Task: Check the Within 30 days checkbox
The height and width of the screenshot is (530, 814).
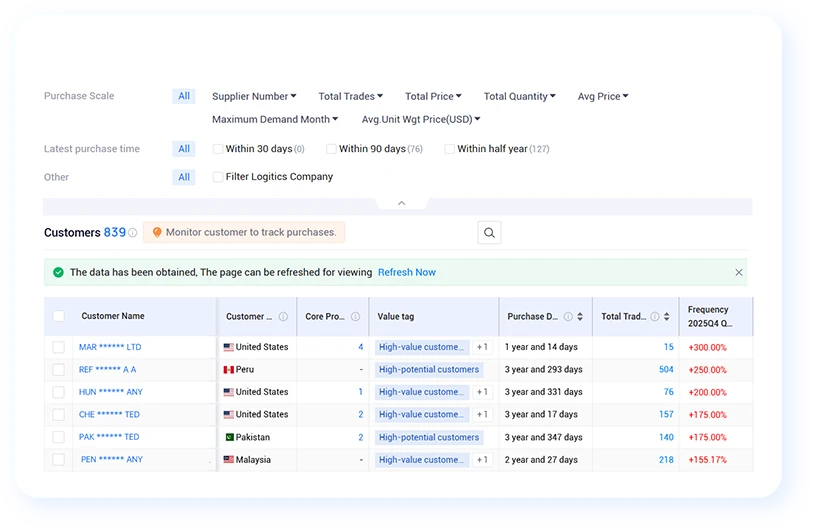Action: (218, 149)
